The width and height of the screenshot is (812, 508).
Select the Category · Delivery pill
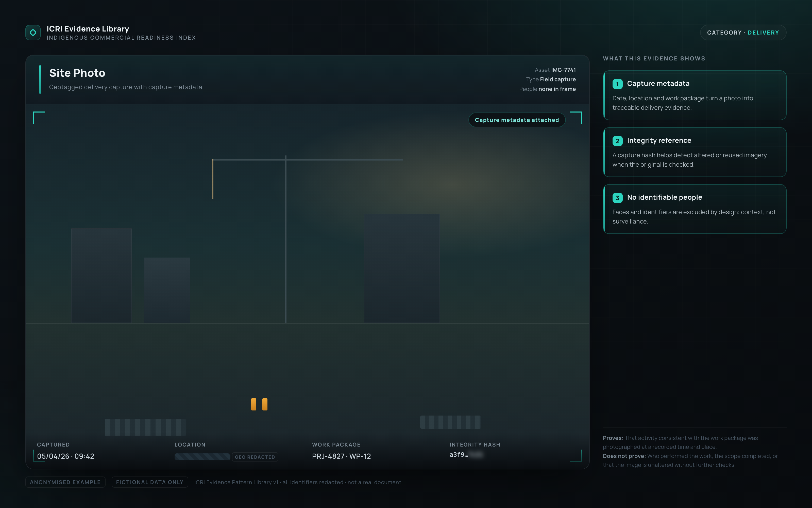point(743,33)
